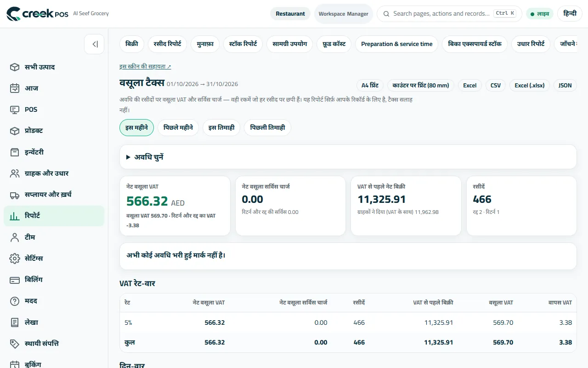Image resolution: width=588 pixels, height=368 pixels.
Task: Collapse the sidebar with the arrow icon
Action: point(94,44)
